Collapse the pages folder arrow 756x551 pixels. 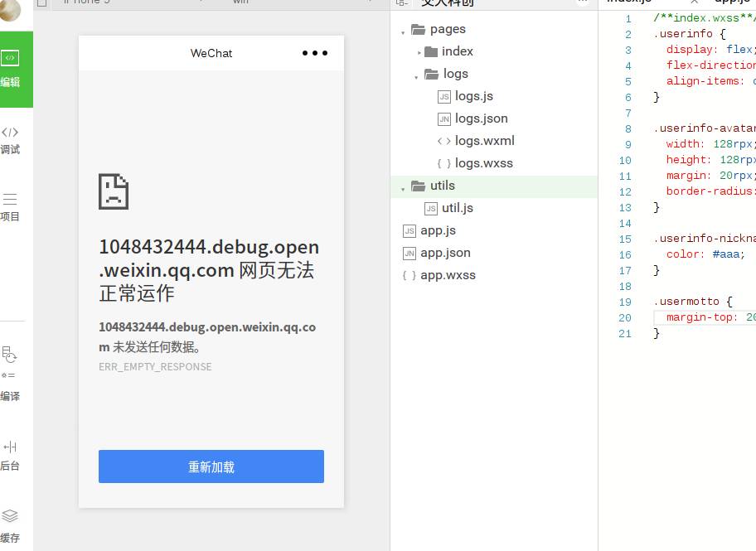403,32
